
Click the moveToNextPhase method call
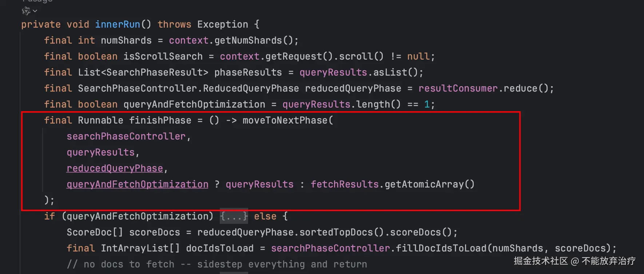(285, 120)
